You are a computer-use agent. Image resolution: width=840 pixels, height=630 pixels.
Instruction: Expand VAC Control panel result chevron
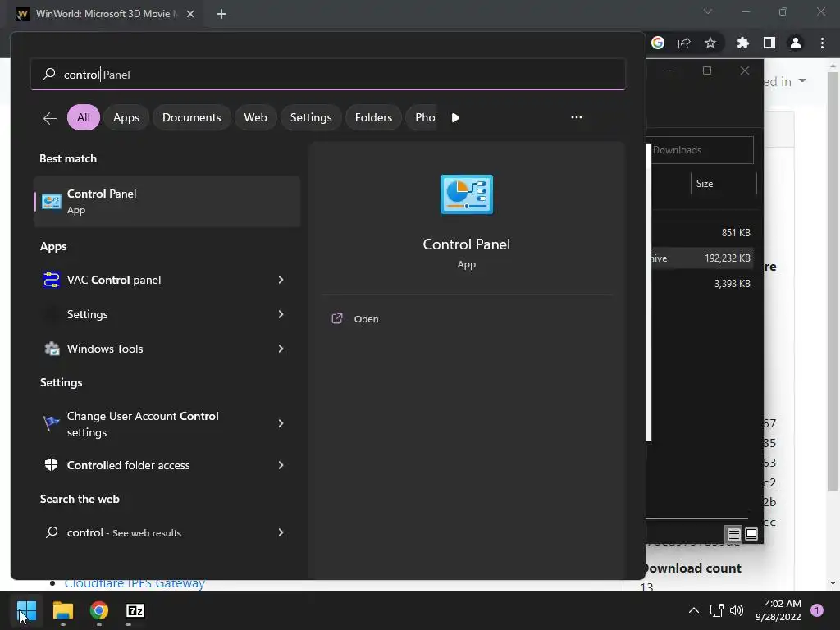coord(281,280)
